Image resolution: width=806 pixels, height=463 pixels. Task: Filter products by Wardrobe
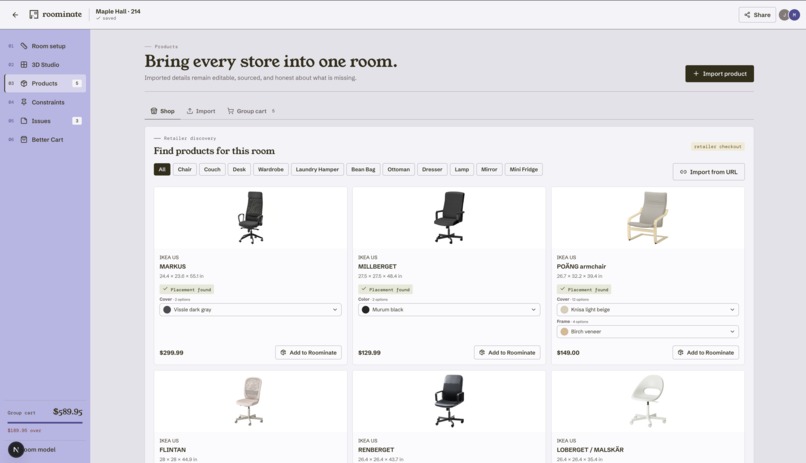[x=271, y=170]
